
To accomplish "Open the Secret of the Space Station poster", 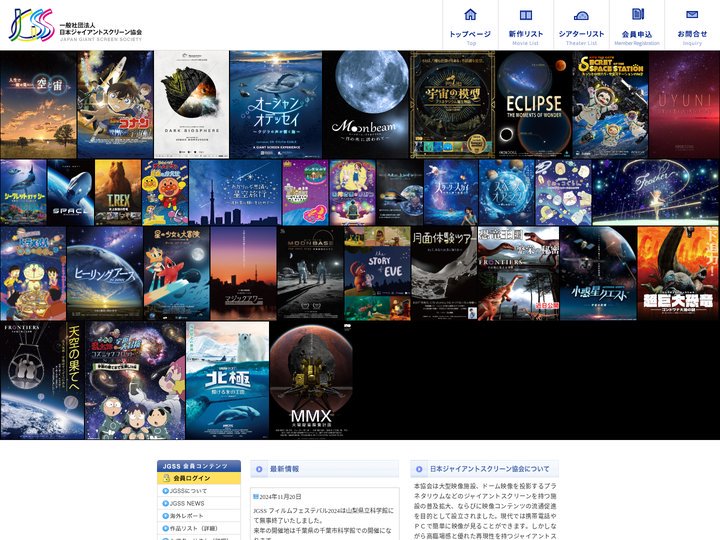I will (610, 105).
